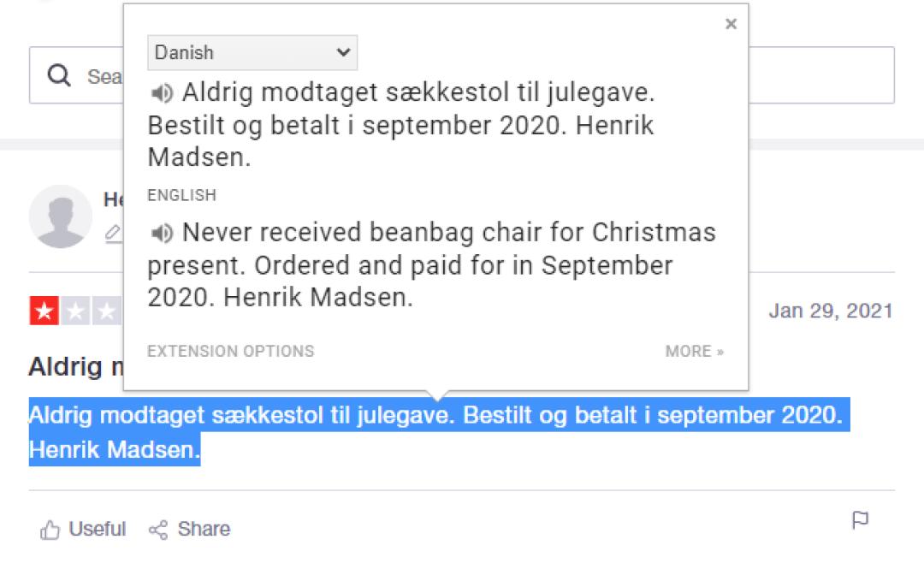
Task: Open the Danish source language dropdown
Action: point(252,52)
